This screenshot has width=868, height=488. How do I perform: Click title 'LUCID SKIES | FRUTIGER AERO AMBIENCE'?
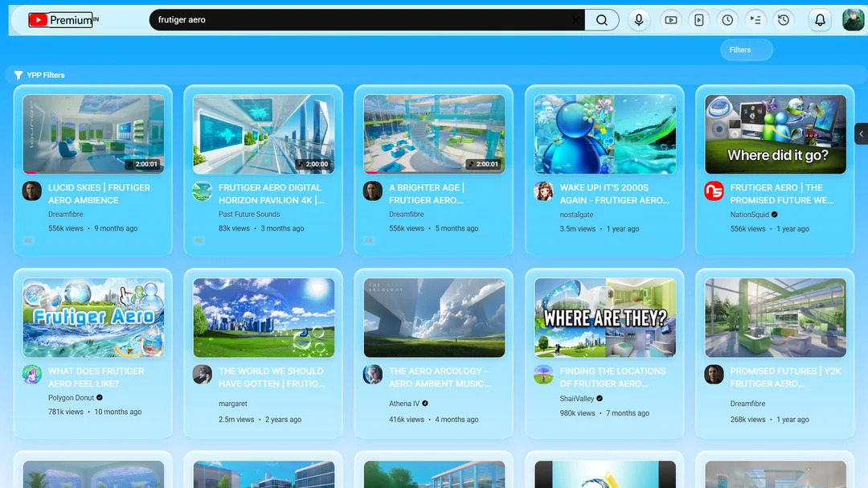tap(99, 194)
